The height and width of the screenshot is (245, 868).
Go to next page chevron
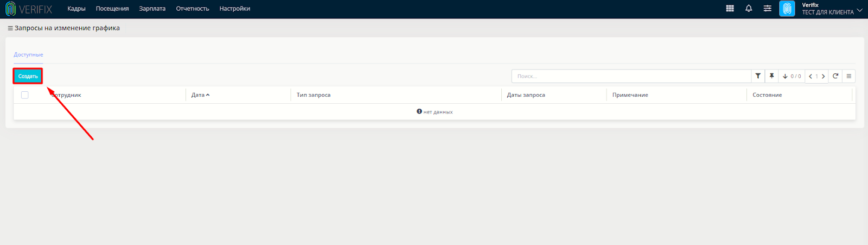pyautogui.click(x=823, y=76)
